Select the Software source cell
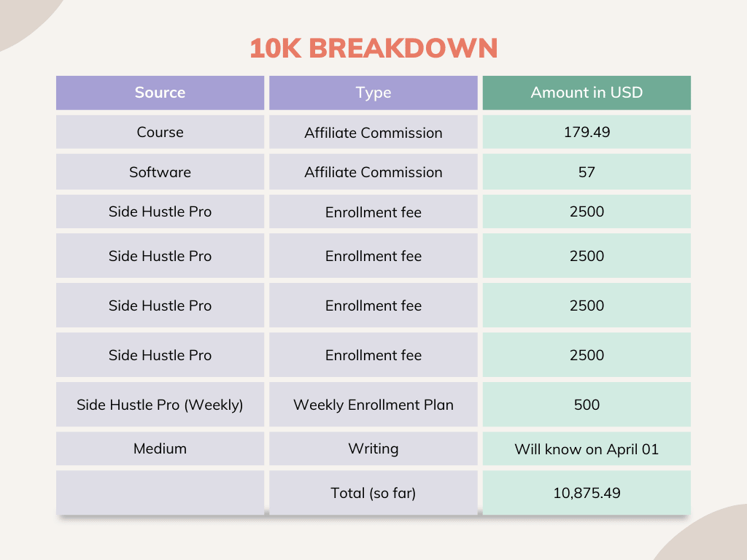747x560 pixels. tap(160, 172)
